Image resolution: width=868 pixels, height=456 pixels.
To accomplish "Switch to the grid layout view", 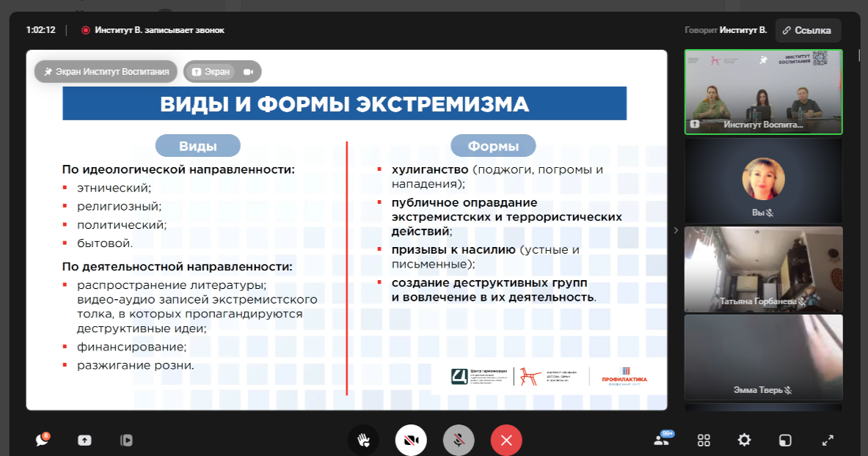I will pos(704,440).
